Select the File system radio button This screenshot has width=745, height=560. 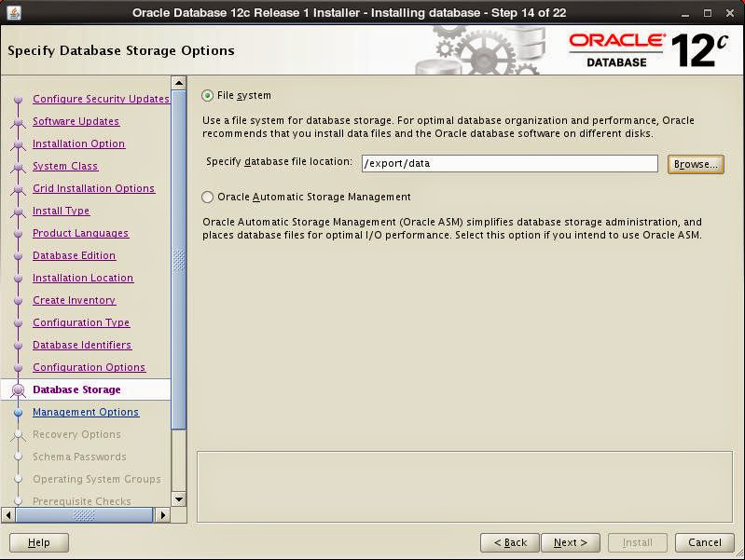[208, 96]
